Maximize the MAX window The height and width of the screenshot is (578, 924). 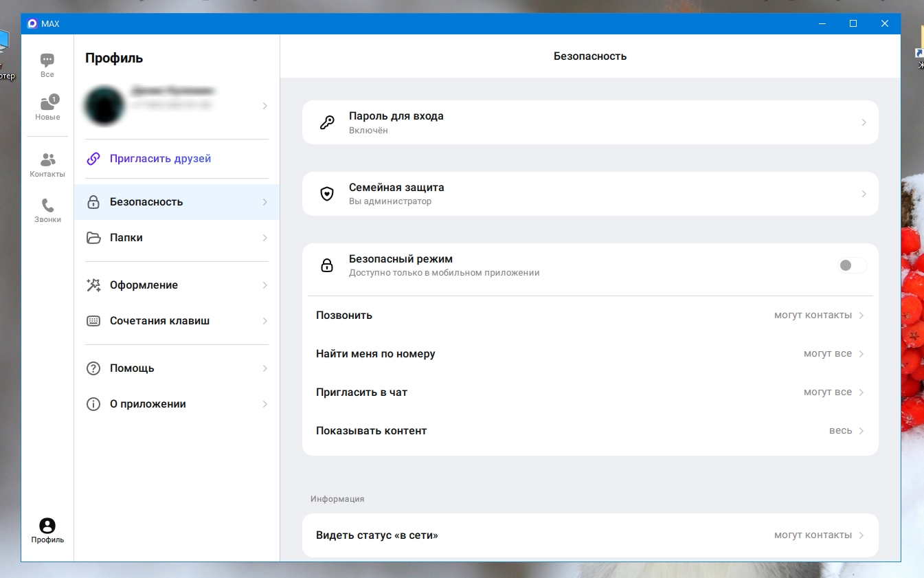pos(853,23)
